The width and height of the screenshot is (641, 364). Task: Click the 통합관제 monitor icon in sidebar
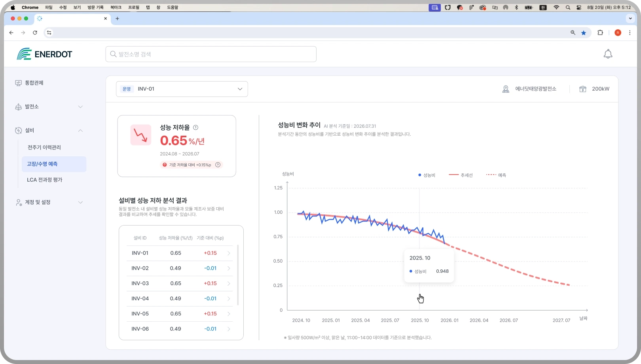[18, 83]
